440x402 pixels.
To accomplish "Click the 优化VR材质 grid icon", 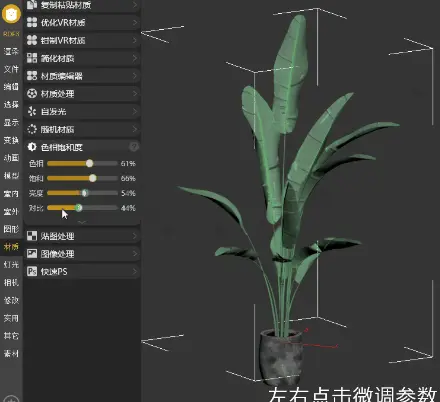I will point(32,22).
